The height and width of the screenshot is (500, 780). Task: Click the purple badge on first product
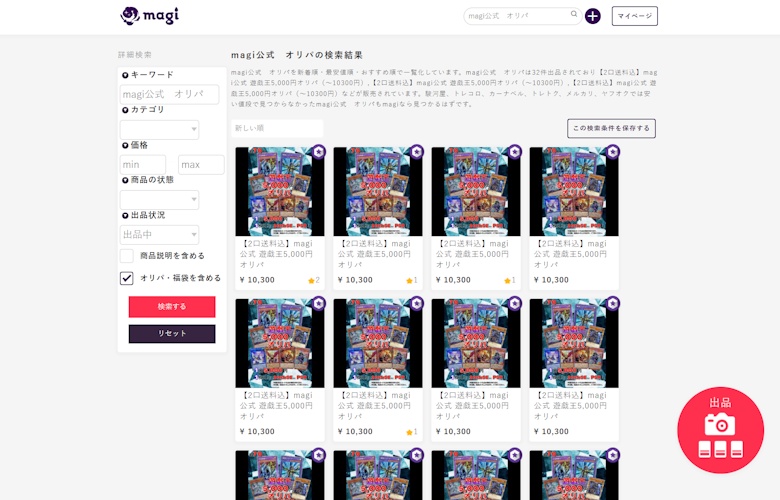[318, 152]
